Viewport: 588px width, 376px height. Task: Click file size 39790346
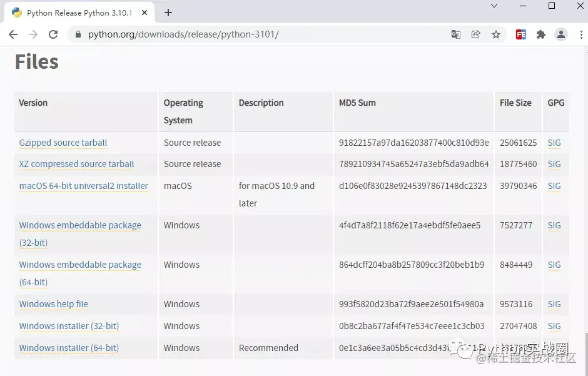click(x=518, y=186)
